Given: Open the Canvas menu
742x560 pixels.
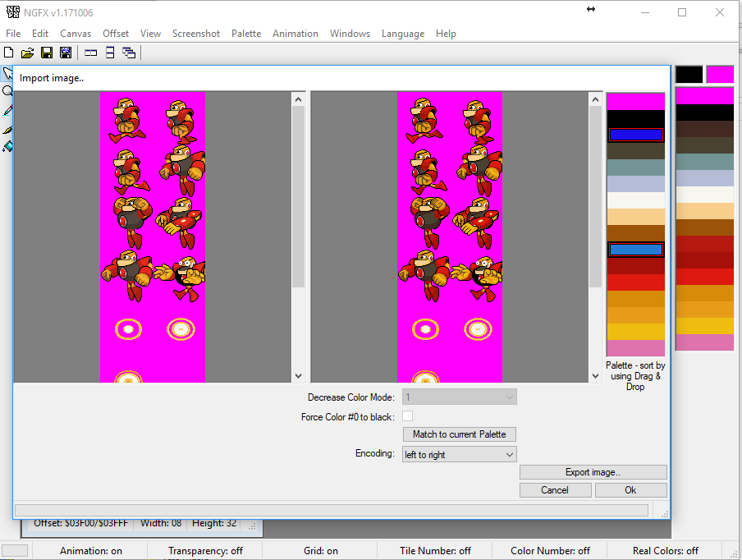Looking at the screenshot, I should pyautogui.click(x=76, y=34).
